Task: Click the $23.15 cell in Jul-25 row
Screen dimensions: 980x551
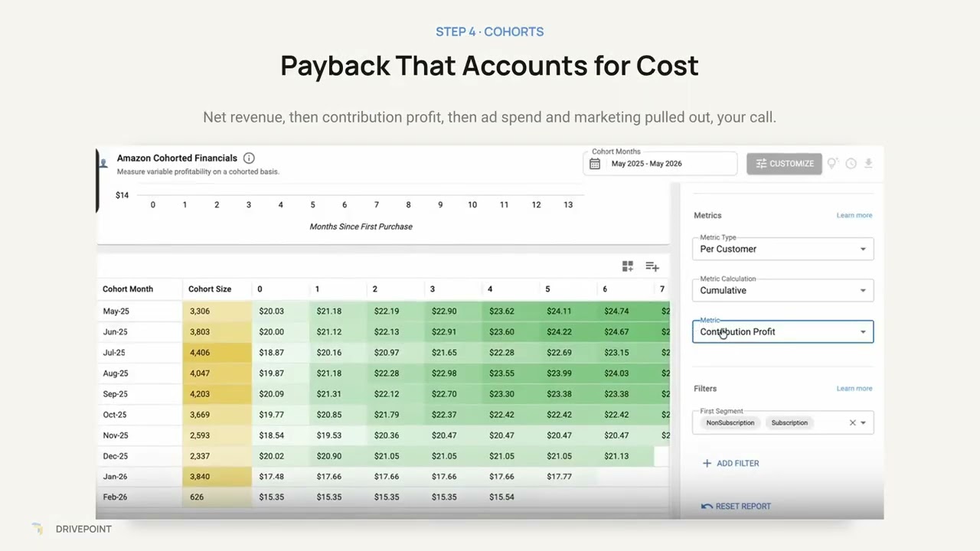Action: tap(626, 352)
